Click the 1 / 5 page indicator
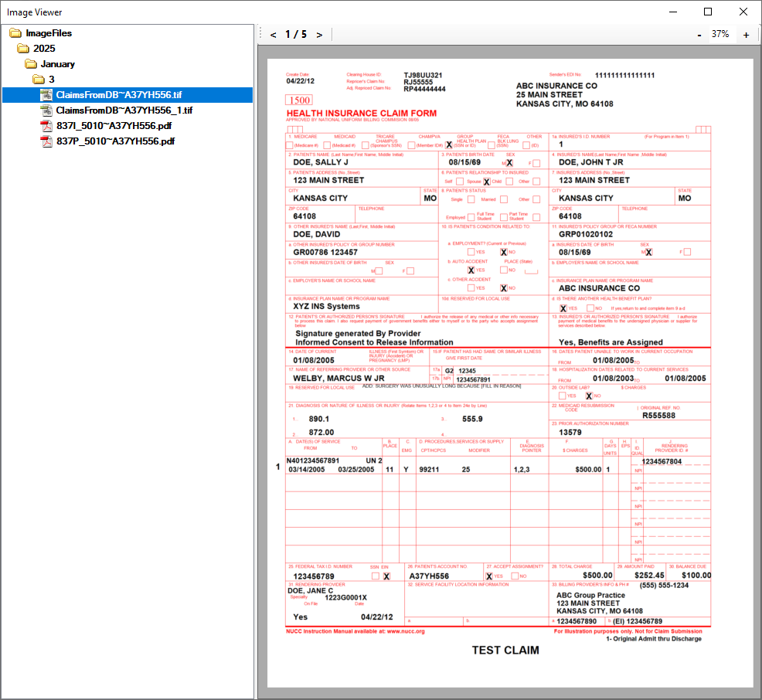 pos(296,35)
